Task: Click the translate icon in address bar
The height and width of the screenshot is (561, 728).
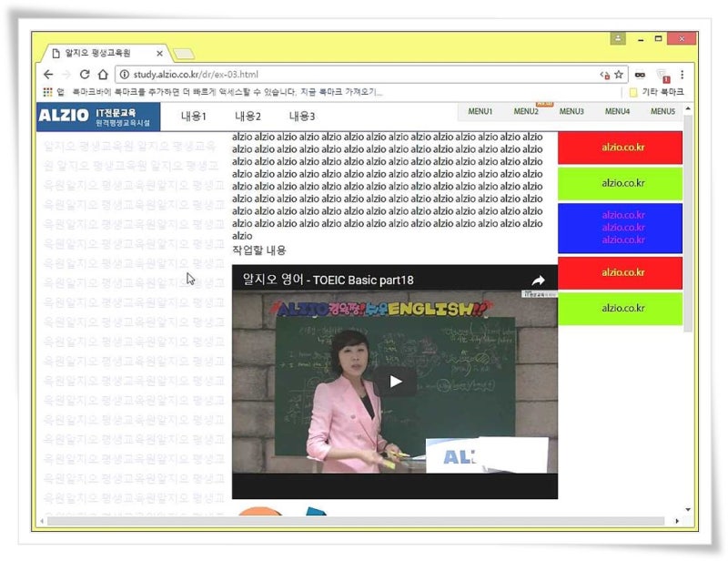Action: (604, 75)
